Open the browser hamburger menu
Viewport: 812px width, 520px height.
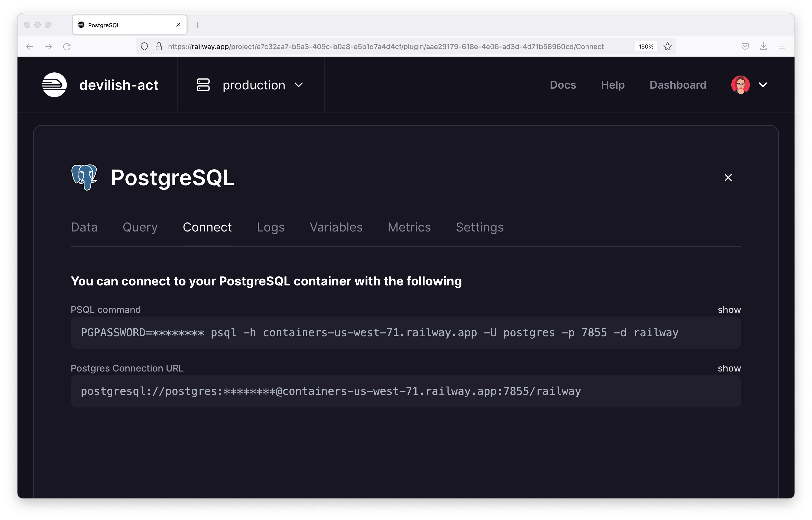pos(782,47)
